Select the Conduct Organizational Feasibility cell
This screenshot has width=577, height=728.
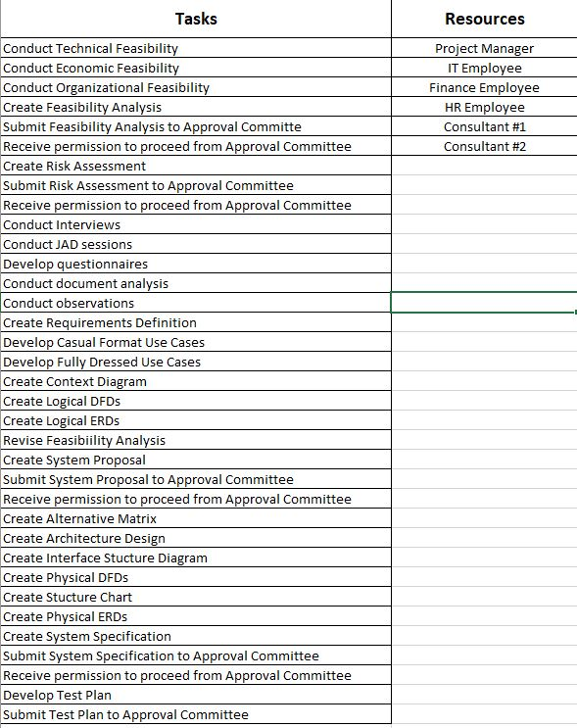(196, 87)
